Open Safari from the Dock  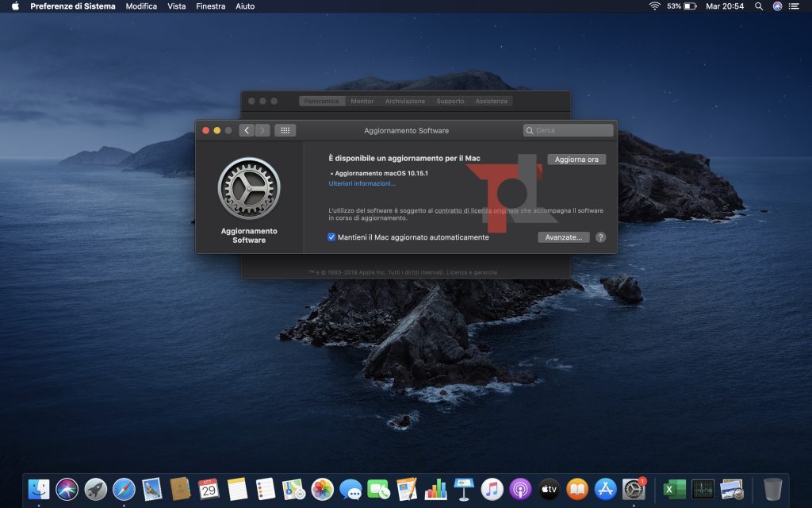pos(124,489)
